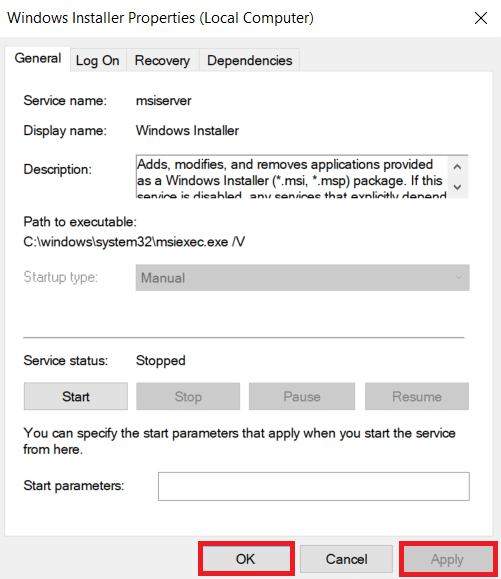Click the Startup type dropdown chevron
This screenshot has height=579, width=501.
pos(459,278)
